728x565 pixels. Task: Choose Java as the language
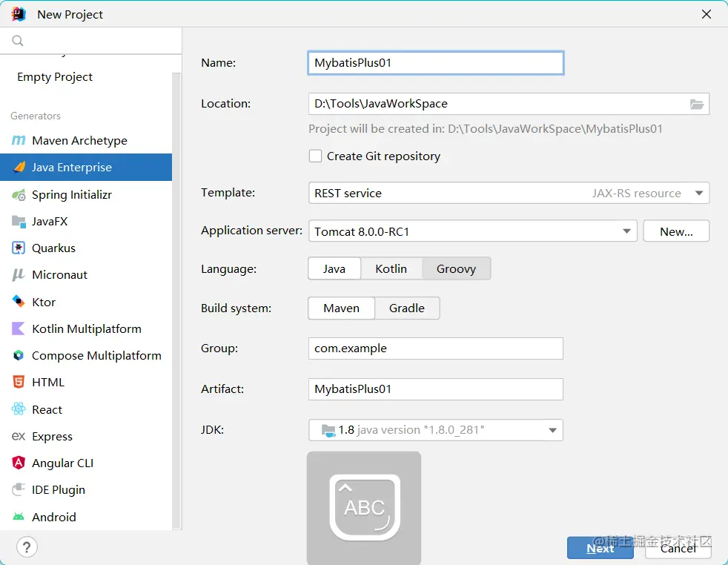tap(334, 269)
